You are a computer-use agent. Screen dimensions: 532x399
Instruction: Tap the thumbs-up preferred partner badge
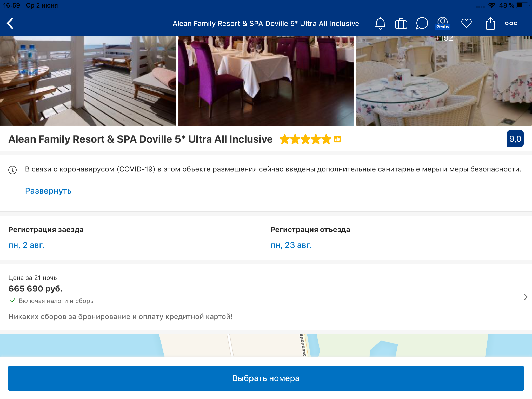point(337,139)
